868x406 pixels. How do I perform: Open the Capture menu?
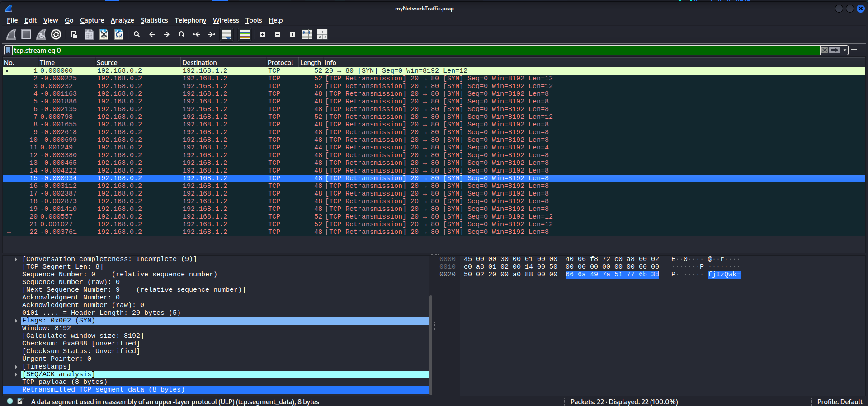click(92, 20)
